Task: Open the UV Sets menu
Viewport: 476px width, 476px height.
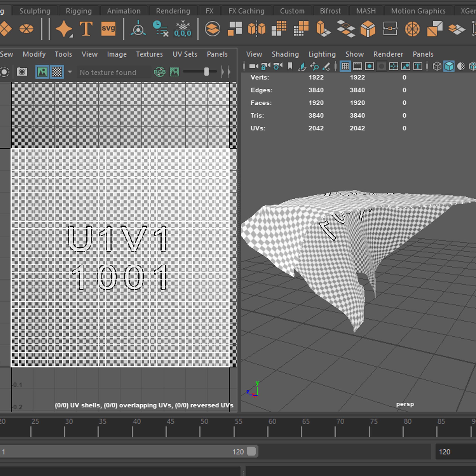Action: point(185,54)
